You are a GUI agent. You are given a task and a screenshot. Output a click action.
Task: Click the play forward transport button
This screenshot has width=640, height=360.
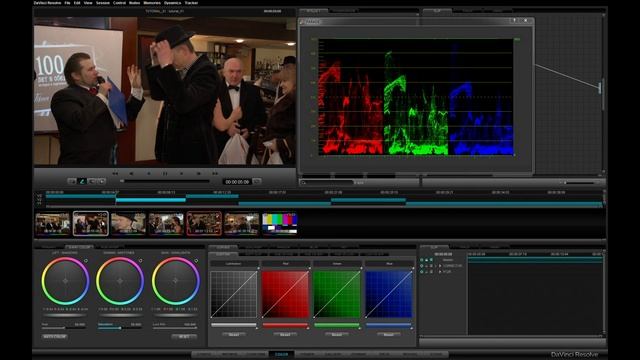[182, 173]
